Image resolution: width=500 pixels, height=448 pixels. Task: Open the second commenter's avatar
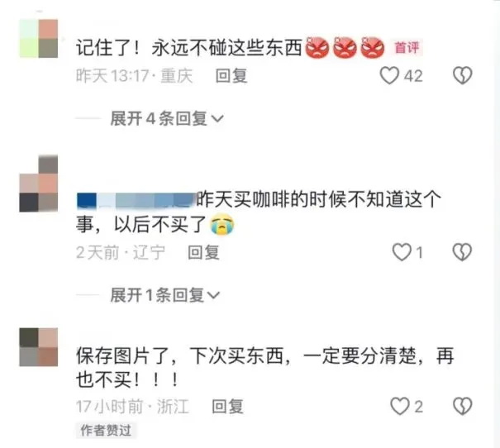click(x=39, y=183)
